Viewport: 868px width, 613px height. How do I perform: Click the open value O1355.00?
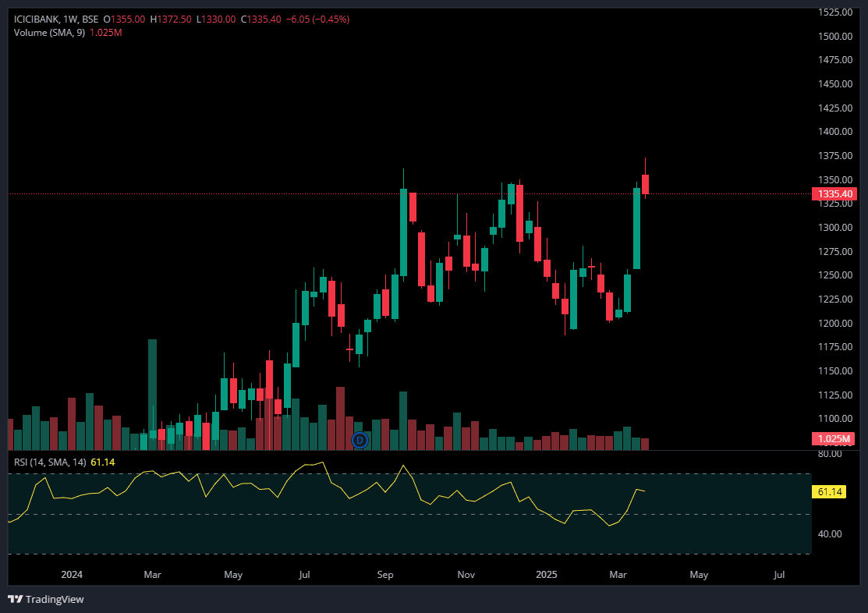pyautogui.click(x=124, y=19)
